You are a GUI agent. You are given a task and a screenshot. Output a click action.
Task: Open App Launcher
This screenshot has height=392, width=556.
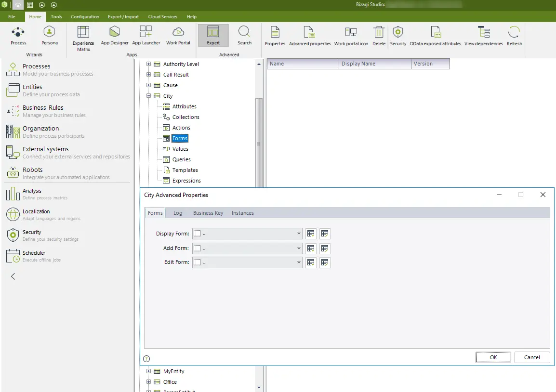pos(146,36)
